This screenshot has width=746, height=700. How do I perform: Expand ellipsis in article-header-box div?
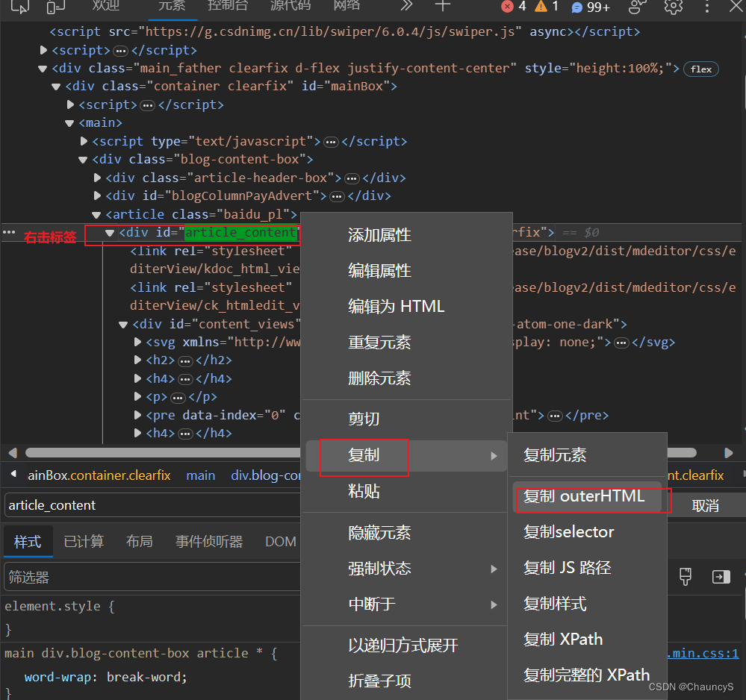352,179
